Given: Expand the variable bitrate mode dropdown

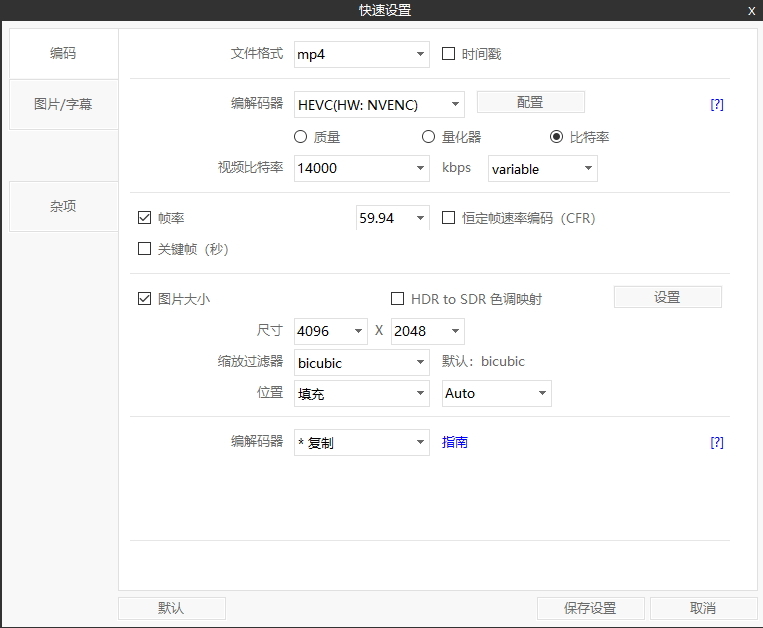Looking at the screenshot, I should [x=543, y=169].
